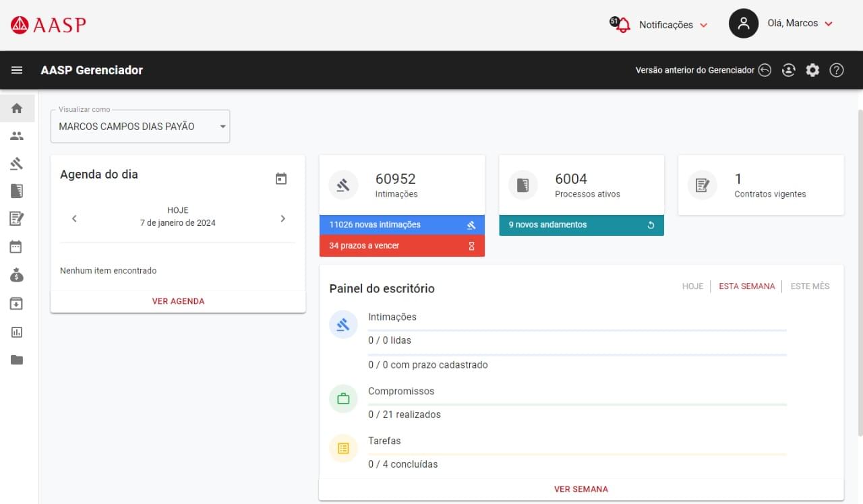
Task: Open settings gear icon
Action: pos(812,70)
